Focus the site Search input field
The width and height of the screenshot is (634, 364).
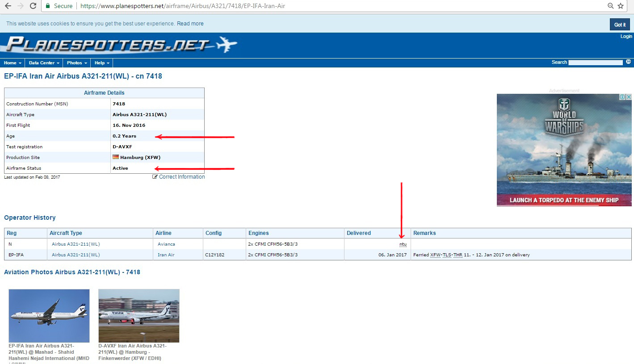pyautogui.click(x=595, y=63)
